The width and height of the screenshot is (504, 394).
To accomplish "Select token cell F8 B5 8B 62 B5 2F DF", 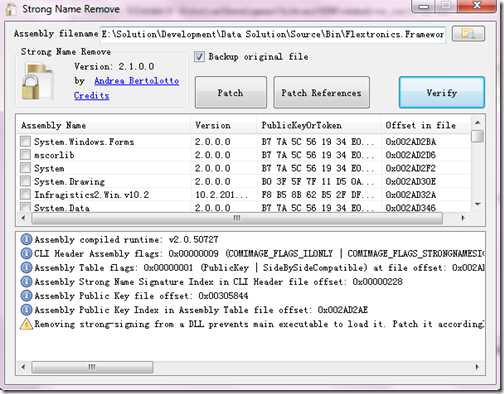I will (318, 195).
